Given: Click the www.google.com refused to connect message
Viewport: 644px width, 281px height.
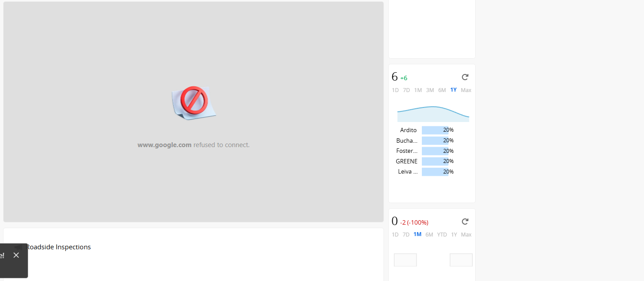Looking at the screenshot, I should [194, 145].
